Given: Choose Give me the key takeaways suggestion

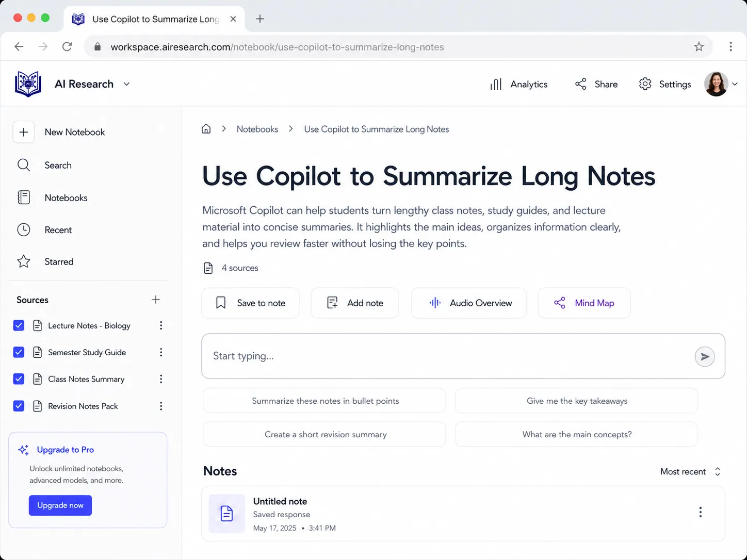Looking at the screenshot, I should (x=576, y=401).
